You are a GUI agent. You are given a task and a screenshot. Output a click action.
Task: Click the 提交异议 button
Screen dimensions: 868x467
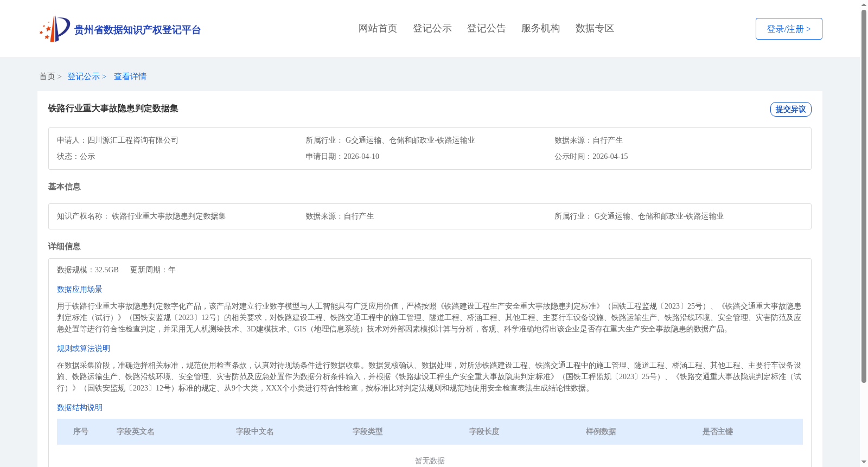tap(791, 109)
